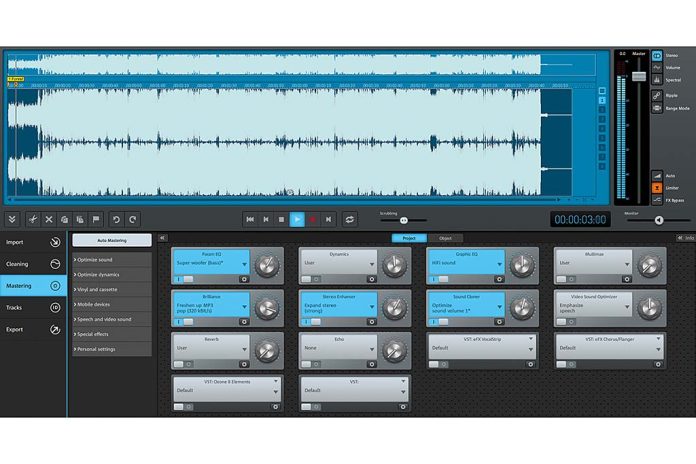Click the delete X toolbar icon
696x464 pixels.
tap(49, 219)
